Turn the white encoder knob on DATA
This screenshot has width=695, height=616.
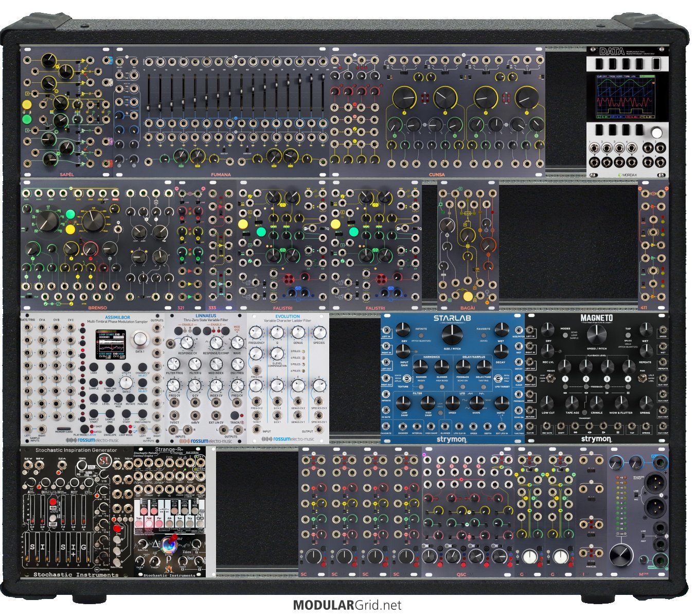pos(656,133)
